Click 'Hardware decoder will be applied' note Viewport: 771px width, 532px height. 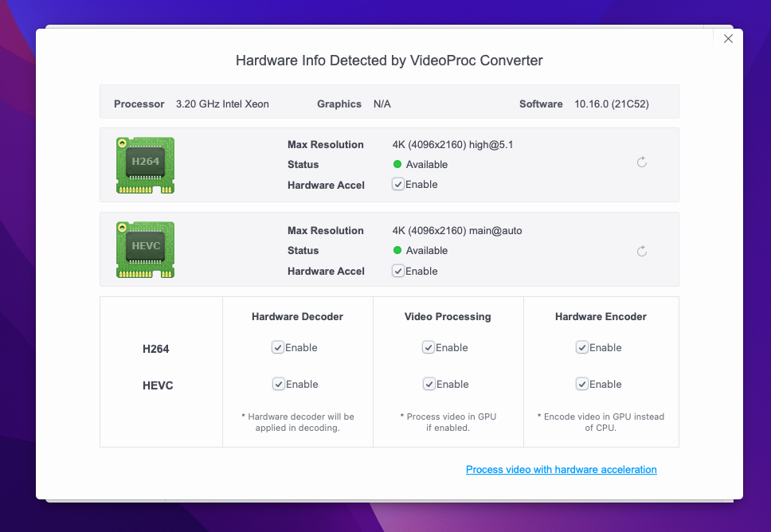[x=297, y=422]
